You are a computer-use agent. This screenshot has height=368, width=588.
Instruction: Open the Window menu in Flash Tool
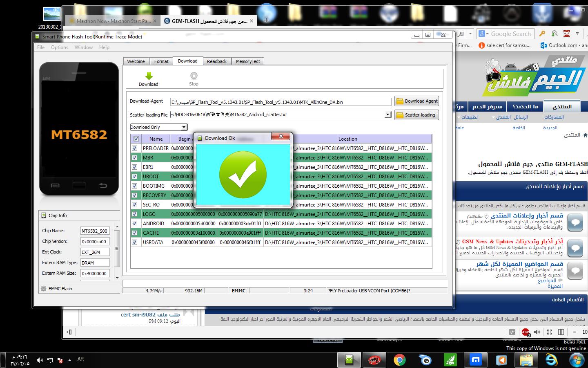pos(84,47)
